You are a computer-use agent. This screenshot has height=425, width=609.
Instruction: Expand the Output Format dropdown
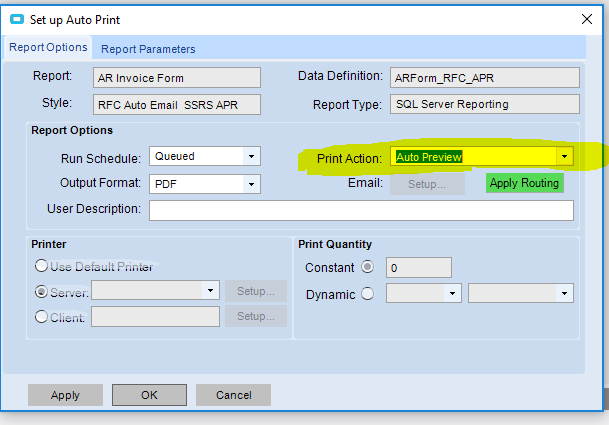252,184
